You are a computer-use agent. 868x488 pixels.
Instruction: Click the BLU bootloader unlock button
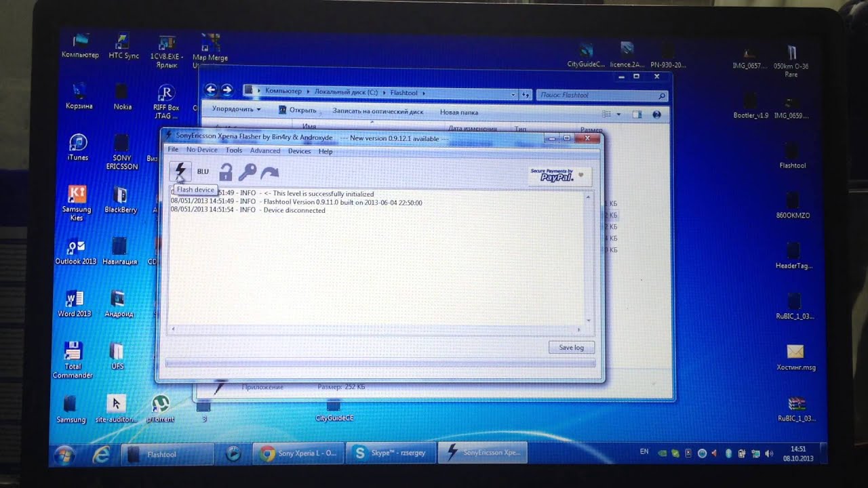[203, 171]
